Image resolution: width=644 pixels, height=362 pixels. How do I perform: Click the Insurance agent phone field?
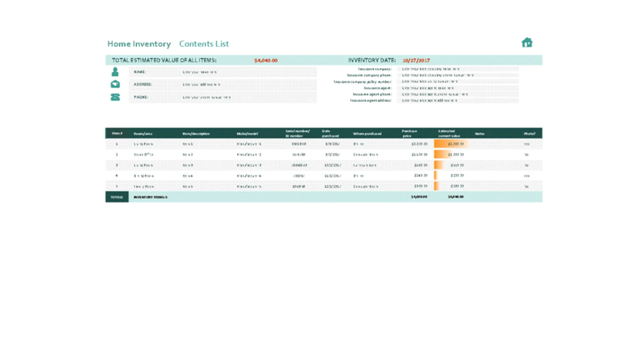[x=458, y=94]
